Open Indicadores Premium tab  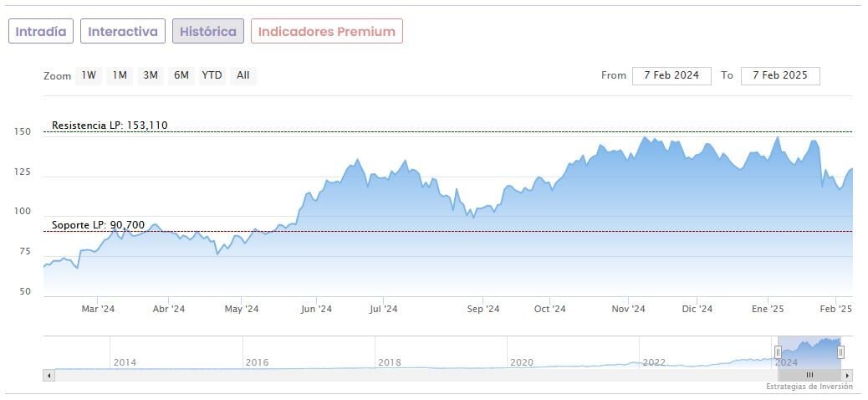tap(326, 32)
